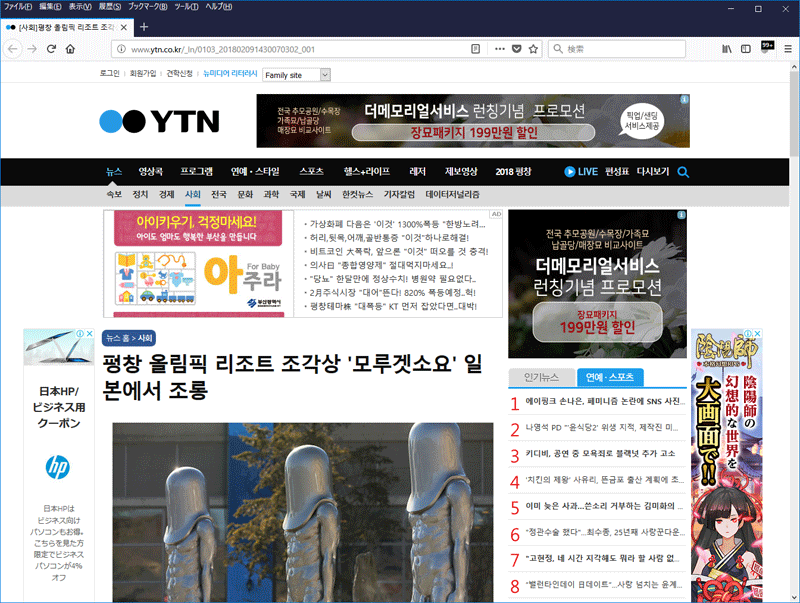Close the YTN article tab
Image resolution: width=800 pixels, height=603 pixels.
123,28
